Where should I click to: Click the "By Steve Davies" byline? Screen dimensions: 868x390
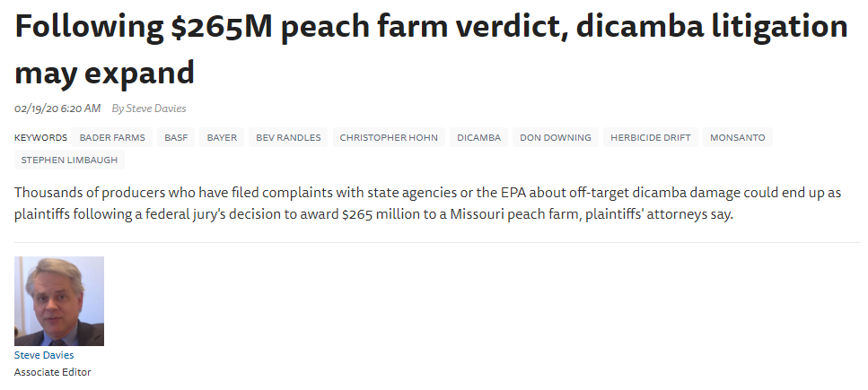(x=149, y=108)
